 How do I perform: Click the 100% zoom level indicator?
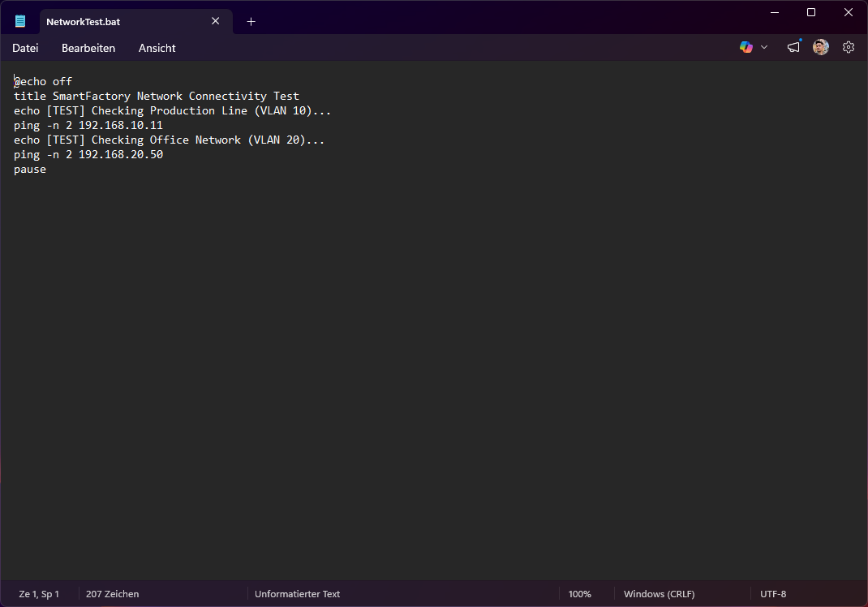pos(579,594)
